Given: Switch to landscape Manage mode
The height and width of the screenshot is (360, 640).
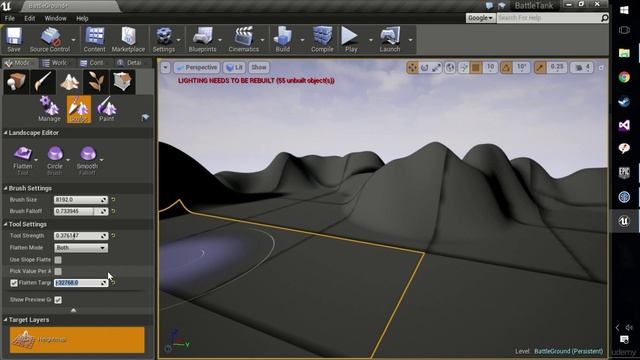Looking at the screenshot, I should click(49, 109).
